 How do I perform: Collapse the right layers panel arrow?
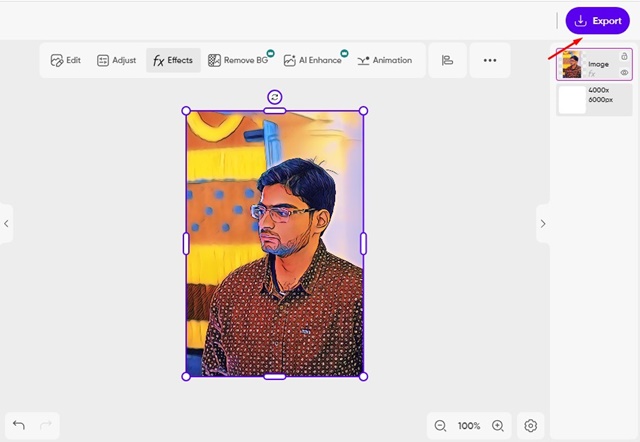tap(543, 224)
